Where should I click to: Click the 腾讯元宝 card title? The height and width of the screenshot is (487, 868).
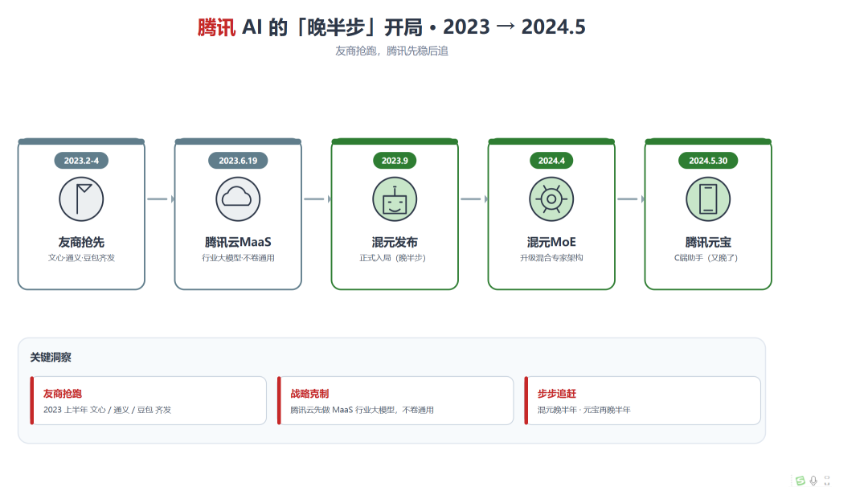(x=708, y=242)
